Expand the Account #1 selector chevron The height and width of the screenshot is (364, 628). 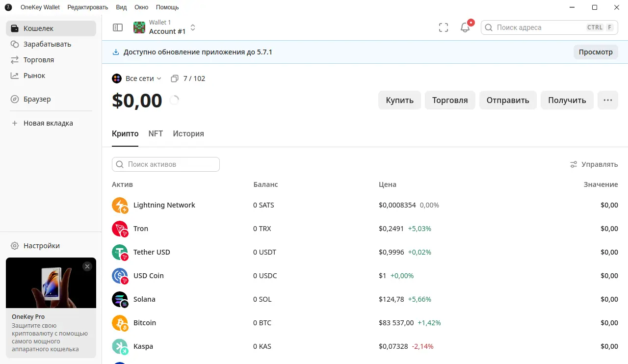tap(193, 27)
